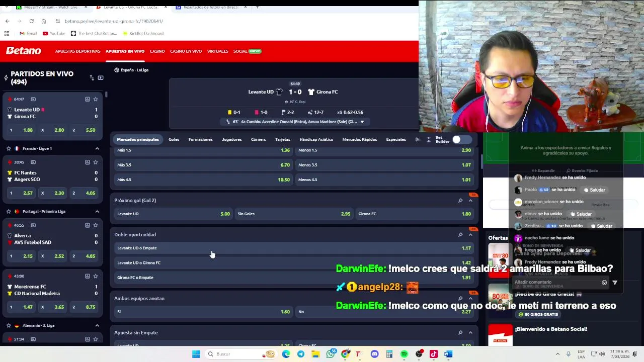Select the Hándicap Asiático tab
Image resolution: width=644 pixels, height=362 pixels.
point(316,139)
